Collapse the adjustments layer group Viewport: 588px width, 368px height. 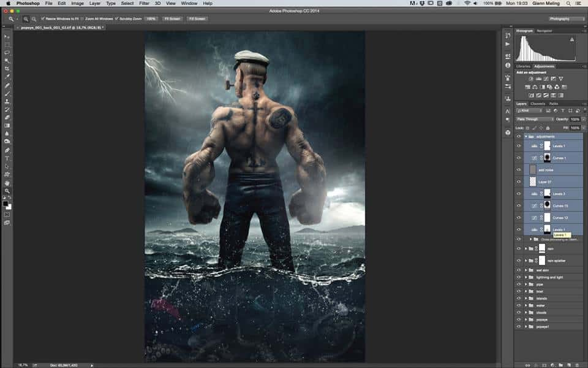(x=526, y=136)
